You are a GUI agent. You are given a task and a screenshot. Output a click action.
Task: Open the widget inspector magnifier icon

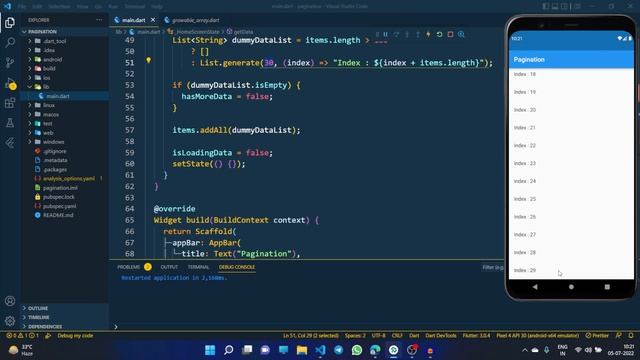click(x=461, y=34)
